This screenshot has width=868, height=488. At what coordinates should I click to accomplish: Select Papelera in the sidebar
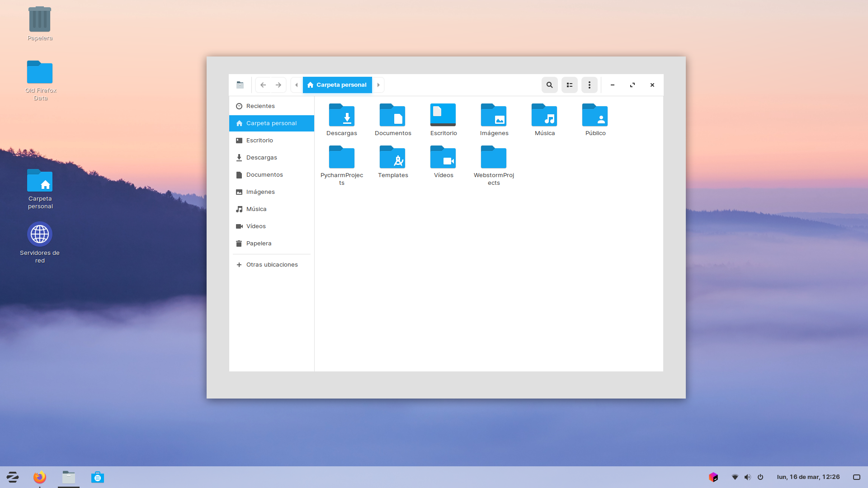point(259,244)
